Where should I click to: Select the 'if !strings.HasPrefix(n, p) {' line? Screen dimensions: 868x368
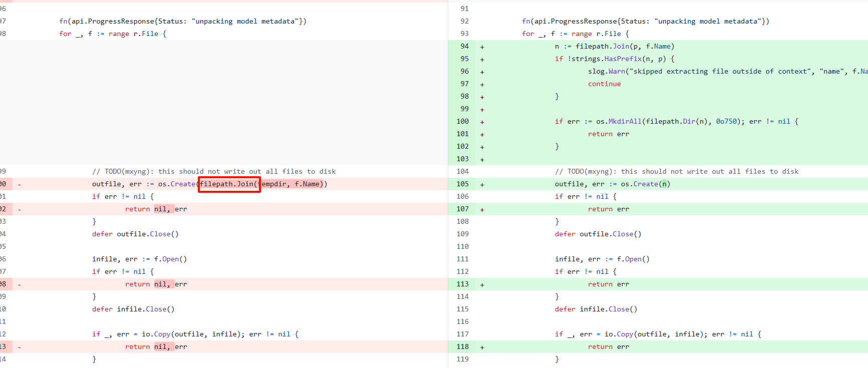point(615,59)
